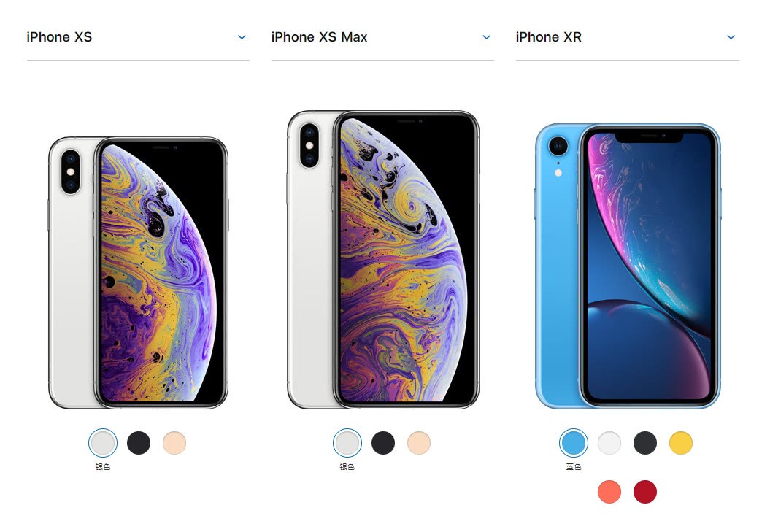Expand the iPhone XS model dropdown chevron
The height and width of the screenshot is (532, 770).
pos(242,37)
